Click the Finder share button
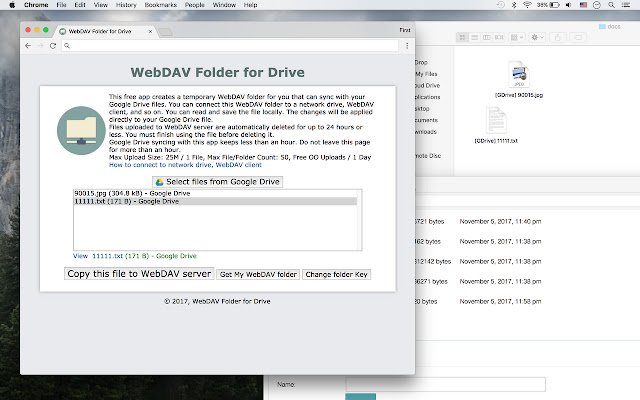640x400 pixels. (557, 37)
